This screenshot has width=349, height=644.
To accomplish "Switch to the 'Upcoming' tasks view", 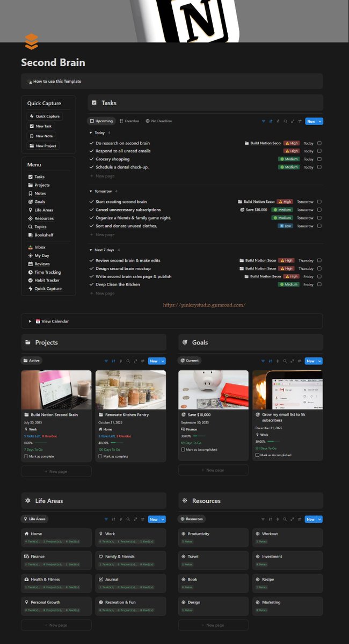I will (101, 121).
